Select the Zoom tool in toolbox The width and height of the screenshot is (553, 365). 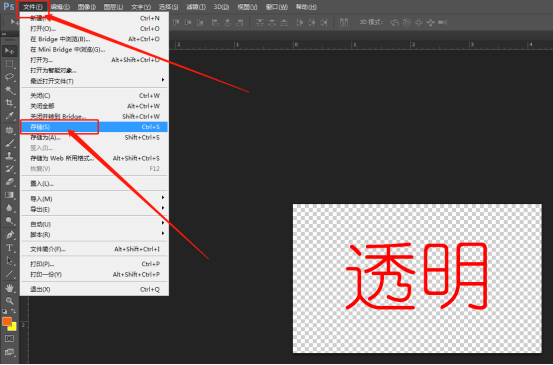[x=10, y=300]
